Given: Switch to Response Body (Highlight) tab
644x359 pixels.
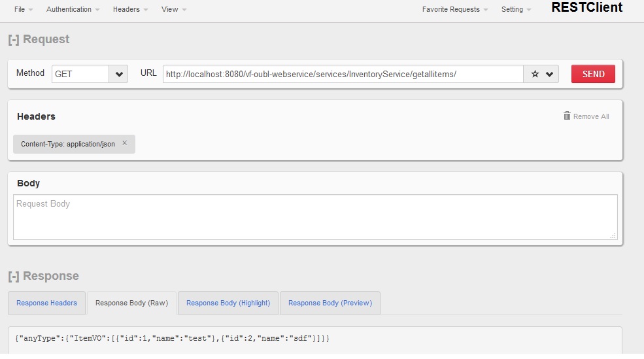Looking at the screenshot, I should [228, 303].
